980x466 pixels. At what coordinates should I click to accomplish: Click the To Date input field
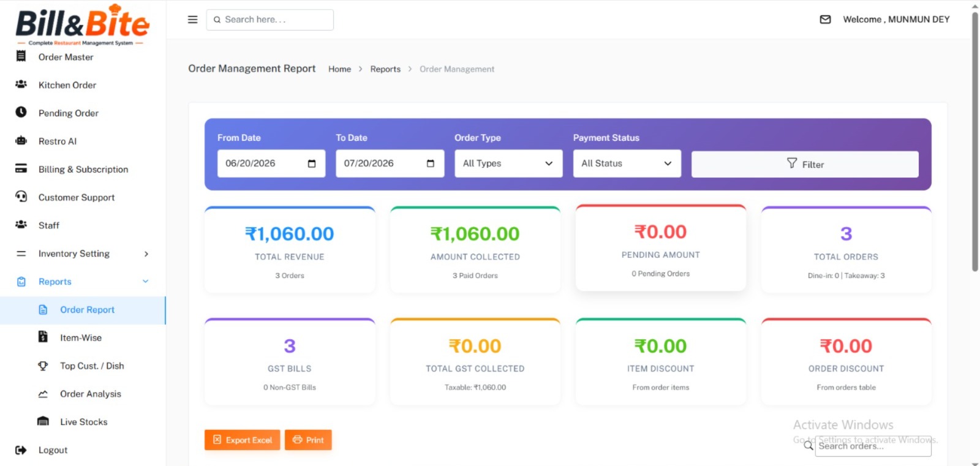pos(390,163)
